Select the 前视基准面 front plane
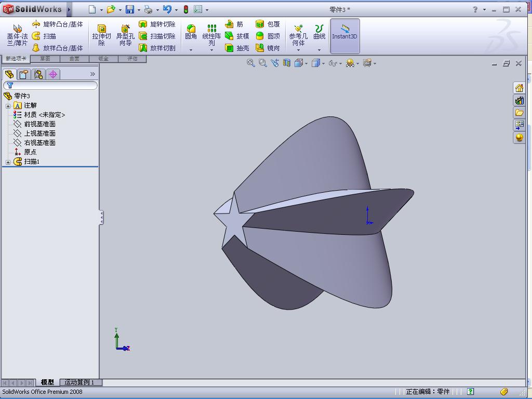Viewport: 532px width, 399px height. (x=34, y=124)
